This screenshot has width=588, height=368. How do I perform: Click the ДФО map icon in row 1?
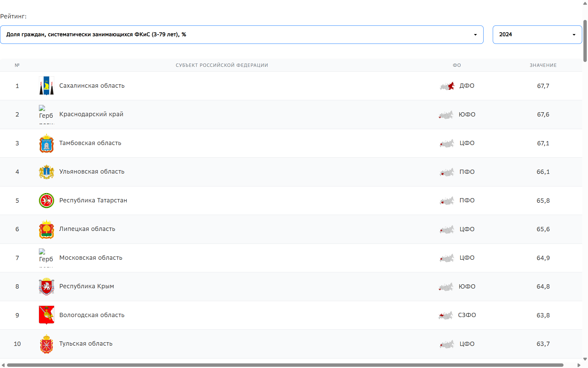(x=447, y=86)
